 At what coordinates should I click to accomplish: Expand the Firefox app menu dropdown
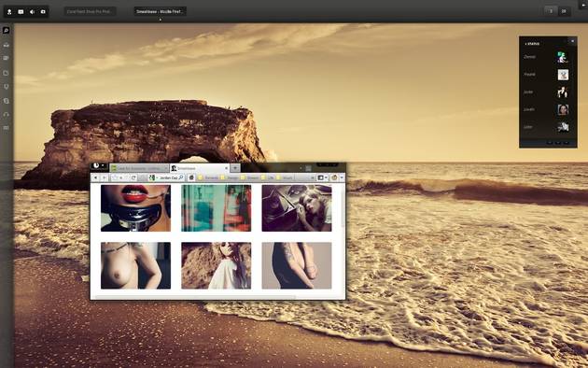[99, 165]
